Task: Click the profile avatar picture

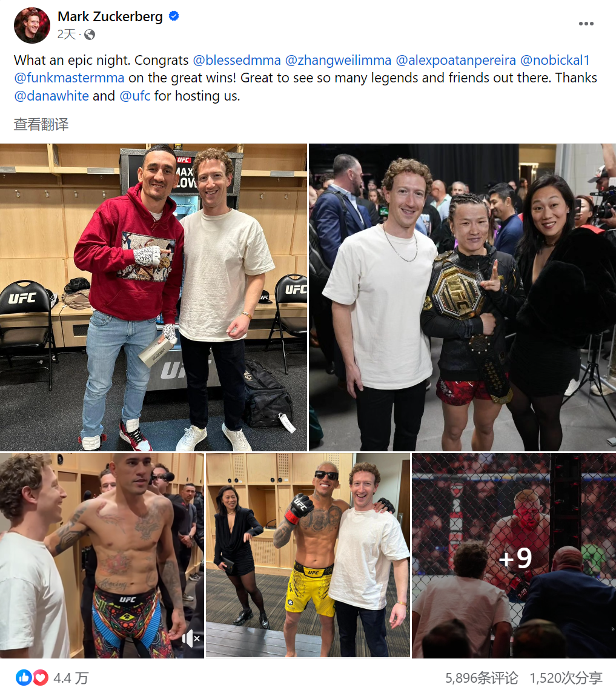Action: tap(32, 25)
